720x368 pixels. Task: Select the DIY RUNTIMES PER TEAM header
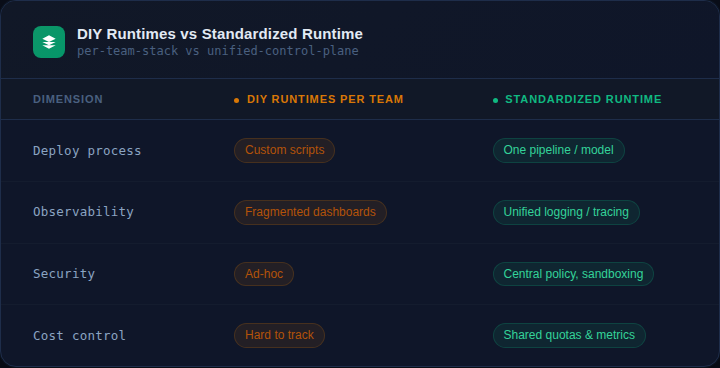pyautogui.click(x=325, y=99)
